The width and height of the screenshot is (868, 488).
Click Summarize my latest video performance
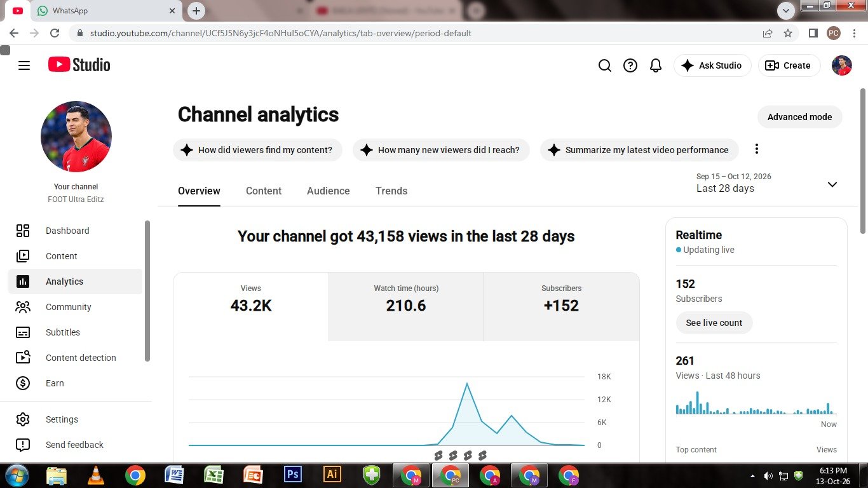[x=639, y=150]
